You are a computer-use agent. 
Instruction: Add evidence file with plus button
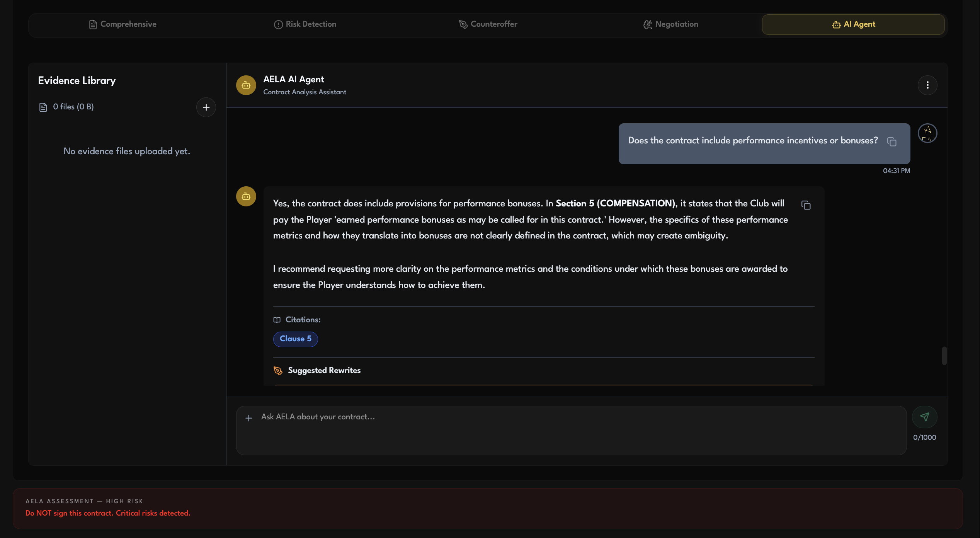click(x=206, y=107)
